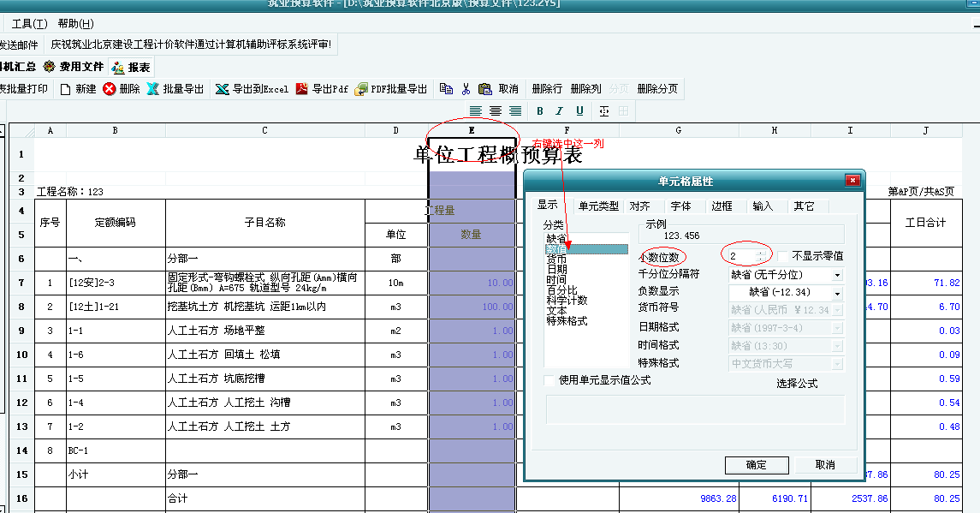Click the 小数位数 spinner field
The width and height of the screenshot is (980, 513).
742,256
